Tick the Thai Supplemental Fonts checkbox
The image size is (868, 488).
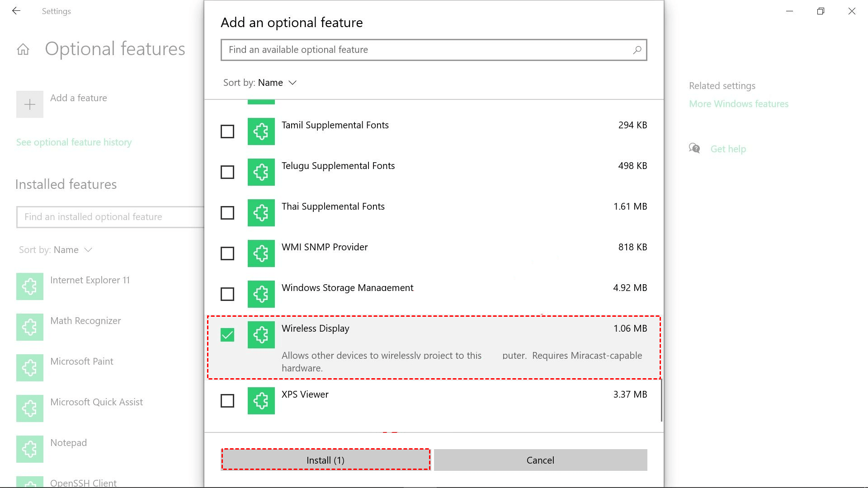[x=227, y=213]
